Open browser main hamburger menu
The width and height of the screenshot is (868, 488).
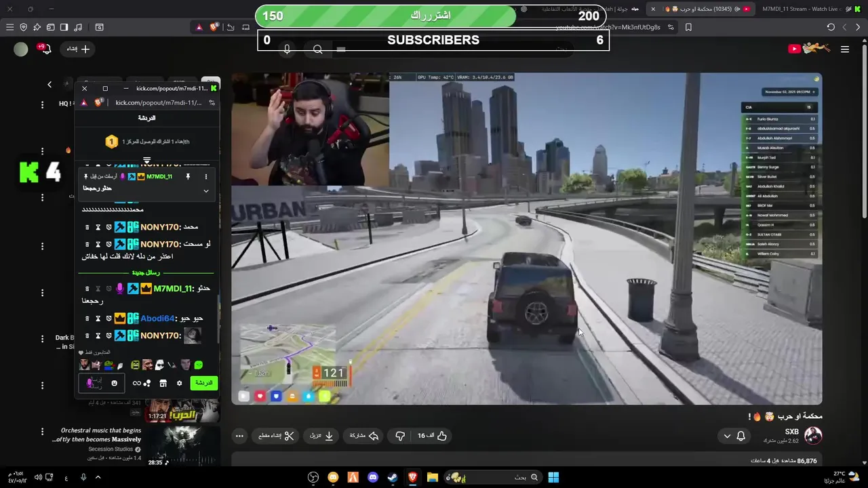9,27
